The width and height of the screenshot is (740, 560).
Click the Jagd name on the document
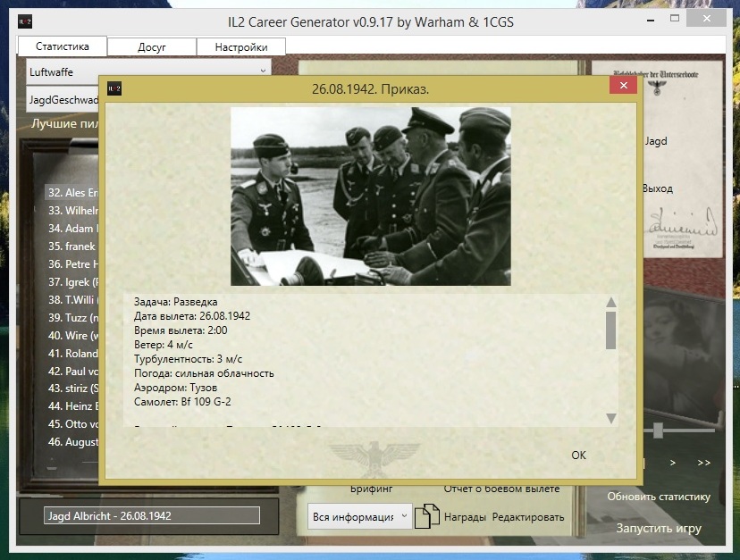(656, 141)
